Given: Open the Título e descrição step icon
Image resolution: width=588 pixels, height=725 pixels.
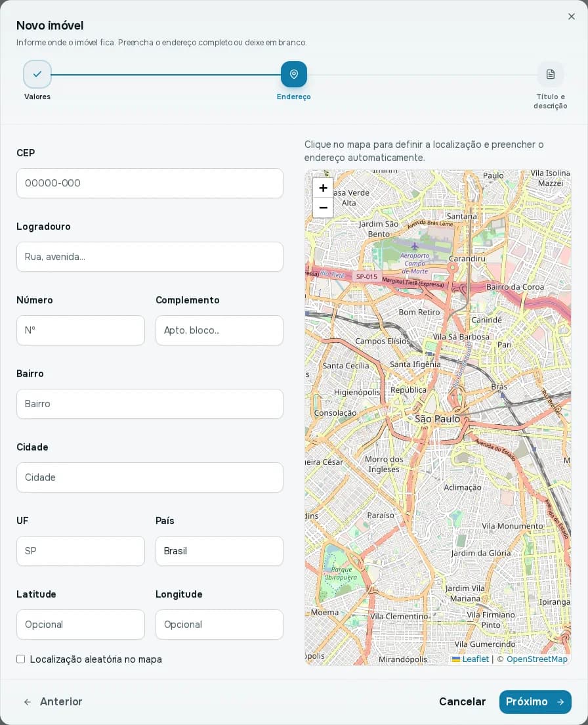Looking at the screenshot, I should point(550,74).
